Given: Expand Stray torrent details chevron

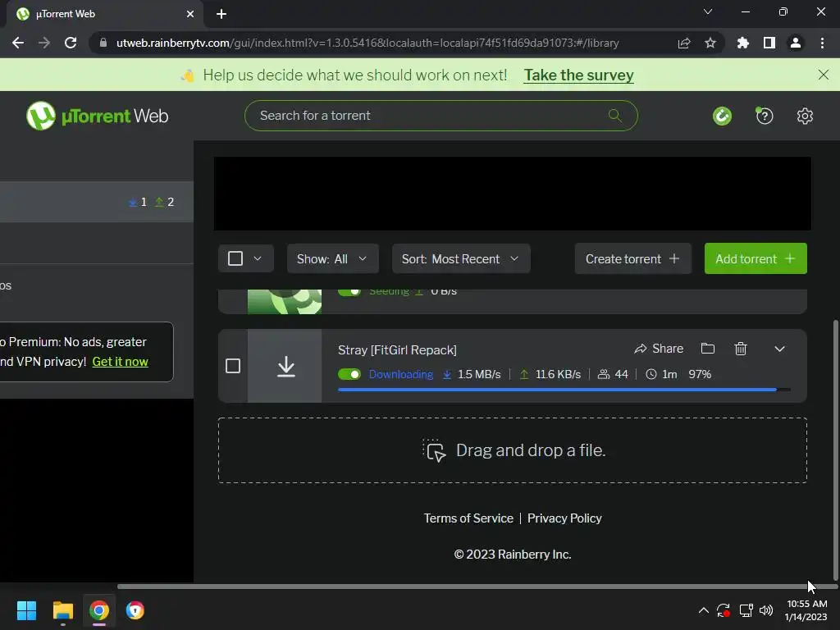Looking at the screenshot, I should pyautogui.click(x=779, y=349).
